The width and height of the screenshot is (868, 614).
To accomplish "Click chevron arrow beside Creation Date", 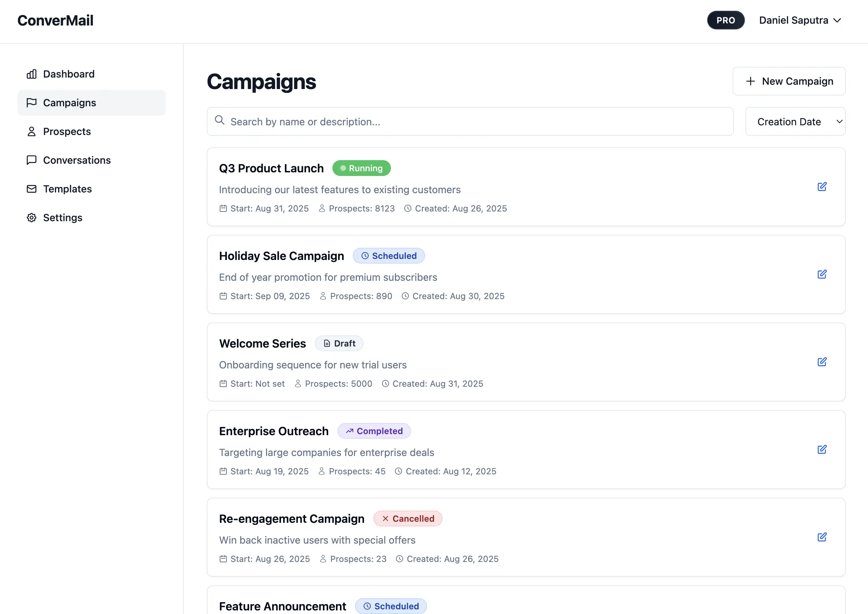I will click(839, 122).
